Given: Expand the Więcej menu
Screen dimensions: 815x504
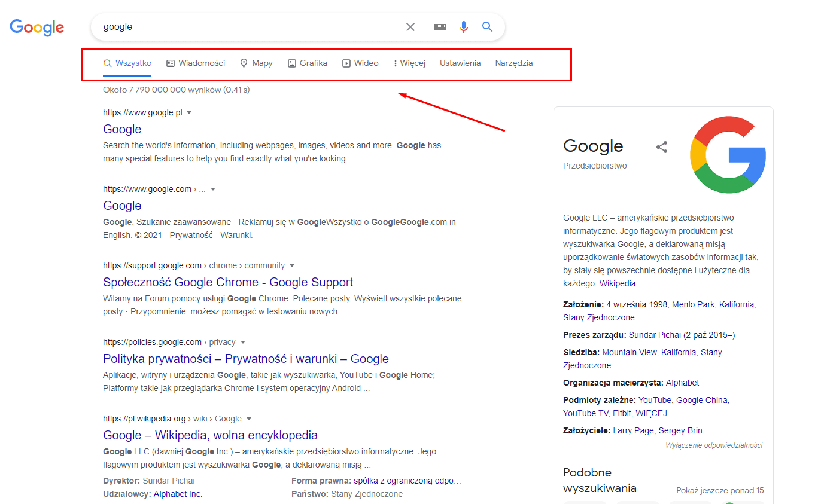Looking at the screenshot, I should click(x=409, y=63).
